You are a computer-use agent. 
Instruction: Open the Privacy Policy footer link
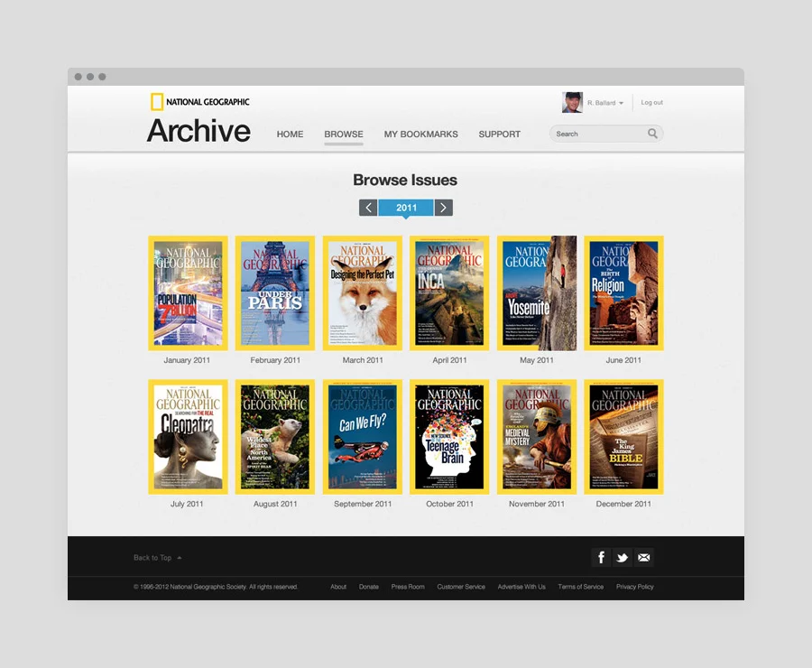click(635, 587)
